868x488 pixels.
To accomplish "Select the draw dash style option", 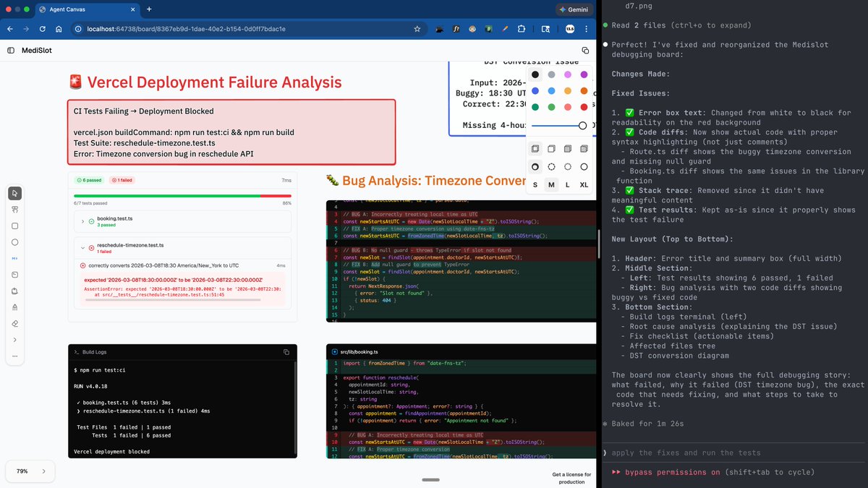I will point(535,167).
